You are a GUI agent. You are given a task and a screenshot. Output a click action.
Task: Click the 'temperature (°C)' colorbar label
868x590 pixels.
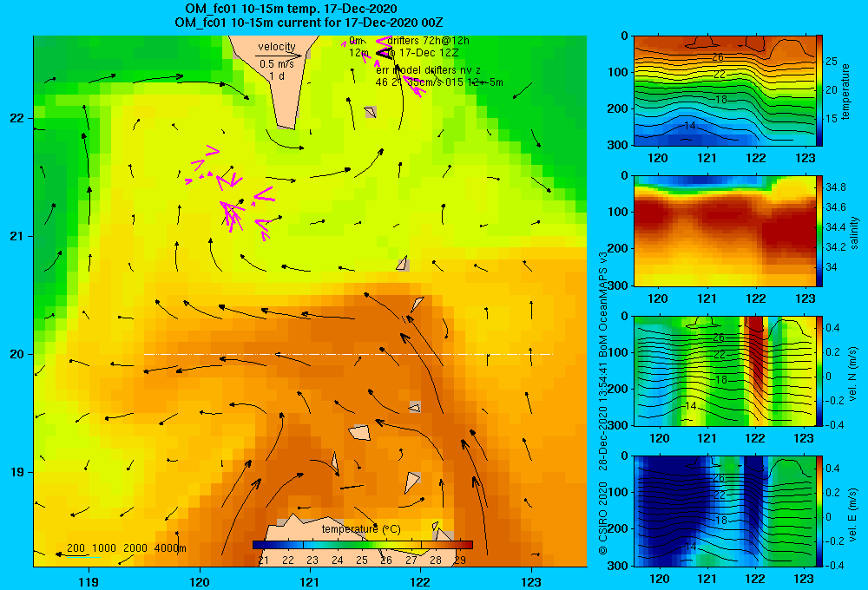click(x=361, y=529)
